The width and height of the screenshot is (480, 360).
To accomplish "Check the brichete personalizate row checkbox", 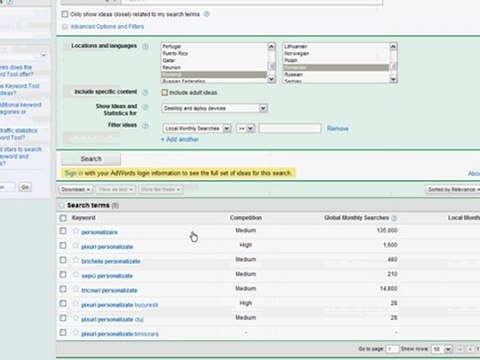I will [63, 260].
